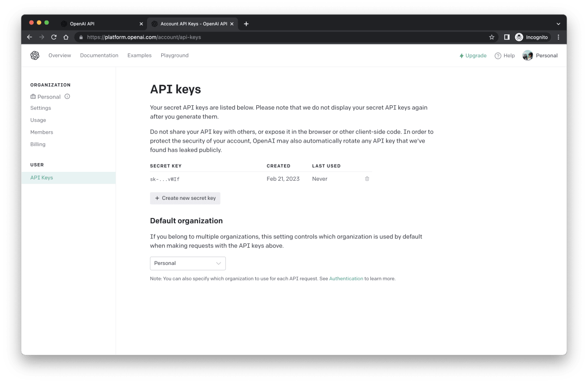Screen dimensions: 588x383
Task: Click the OpenAI logo in the header
Action: coord(35,55)
